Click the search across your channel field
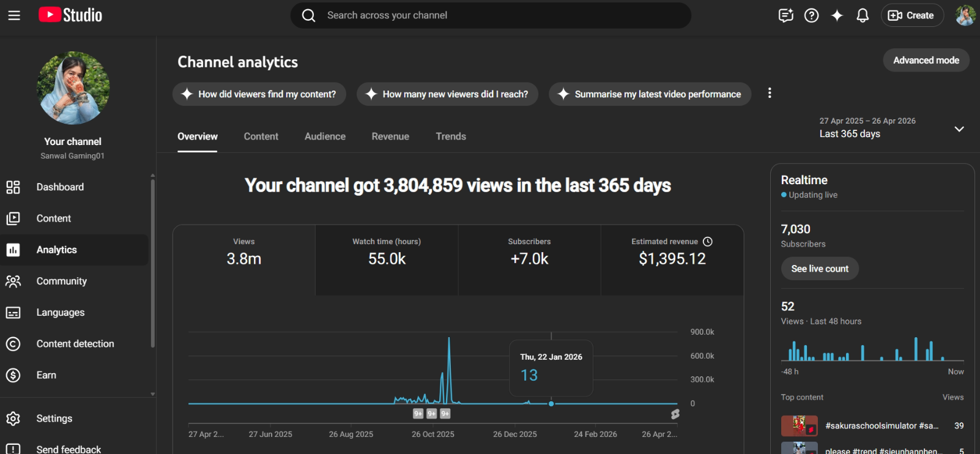Image resolution: width=980 pixels, height=454 pixels. pos(491,15)
